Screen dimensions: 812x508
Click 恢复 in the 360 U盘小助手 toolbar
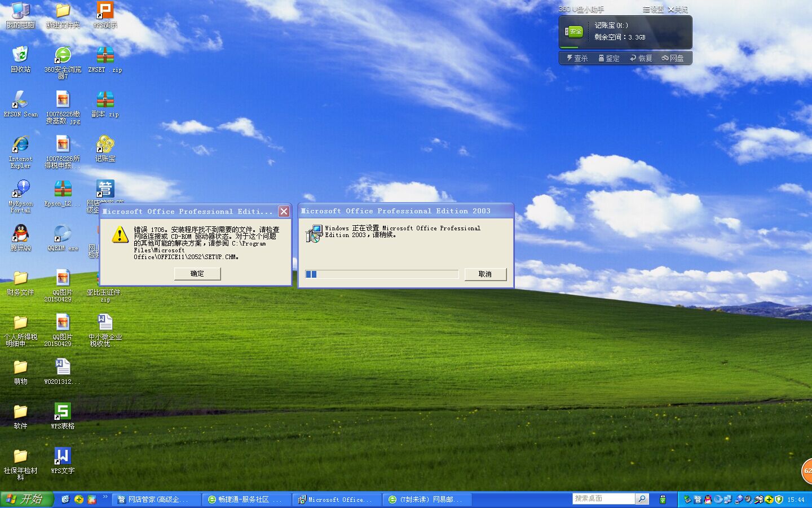tap(641, 58)
